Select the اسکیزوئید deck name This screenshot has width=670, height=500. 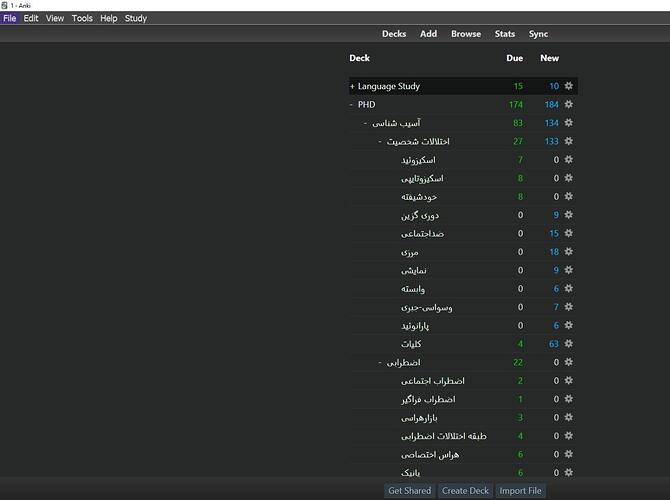[x=418, y=160]
